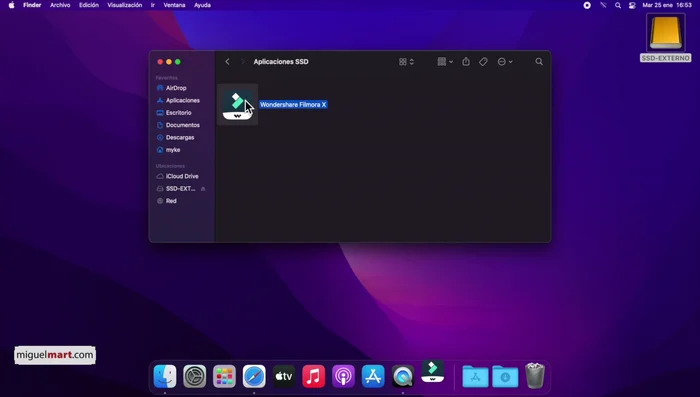The image size is (700, 397).
Task: Click the wireless status icon in the menu bar
Action: click(x=603, y=5)
